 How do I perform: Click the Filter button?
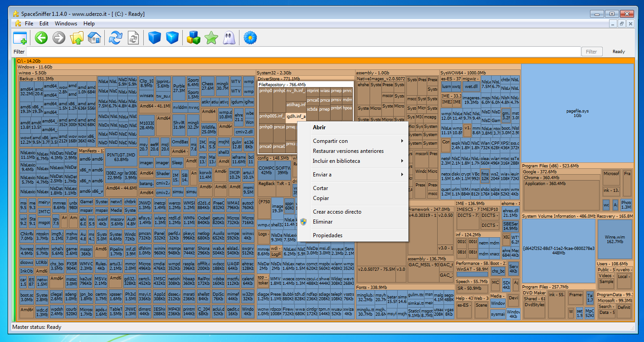pos(591,52)
